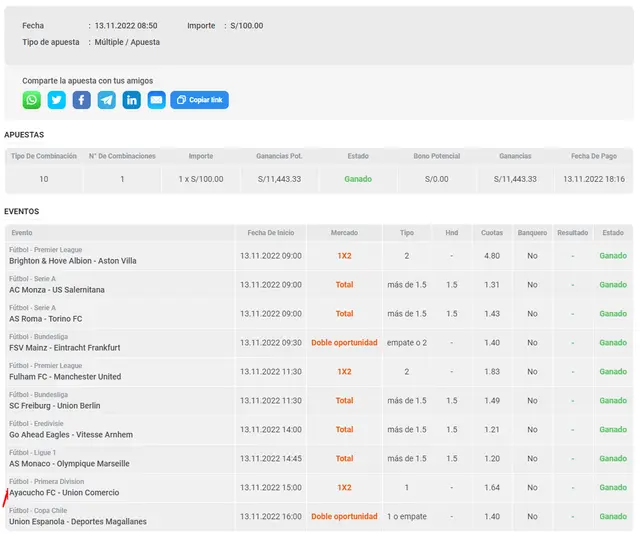Select the Banquero column header
The width and height of the screenshot is (640, 534).
[x=532, y=233]
